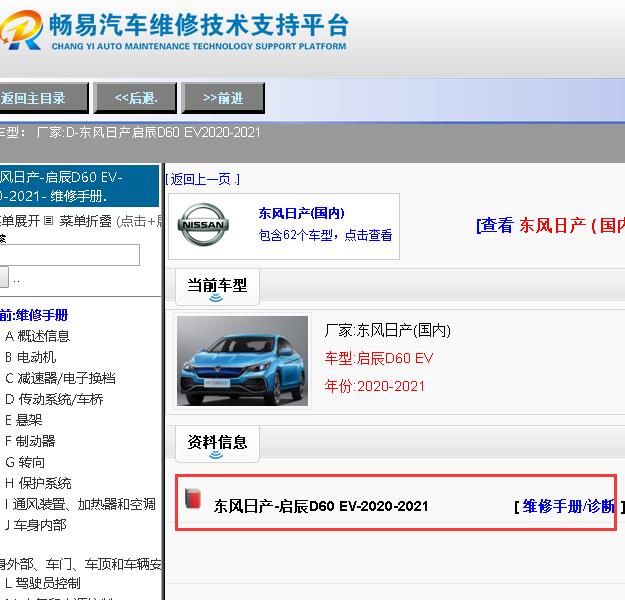This screenshot has width=625, height=600.
Task: Open F 制动器 section
Action: (x=30, y=441)
